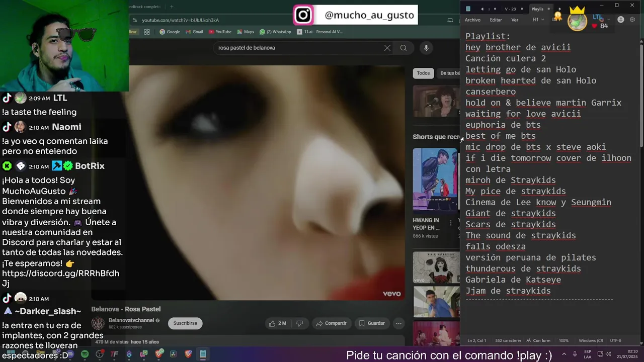Viewport: 644px width, 362px height.
Task: Open the Google bookmark
Action: pos(170,32)
